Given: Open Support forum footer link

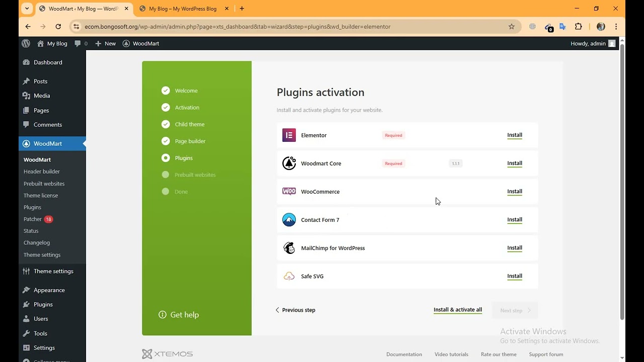Looking at the screenshot, I should [546, 354].
